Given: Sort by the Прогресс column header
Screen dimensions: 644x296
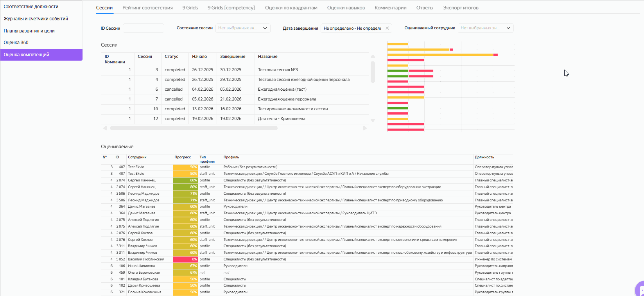Looking at the screenshot, I should (183, 157).
